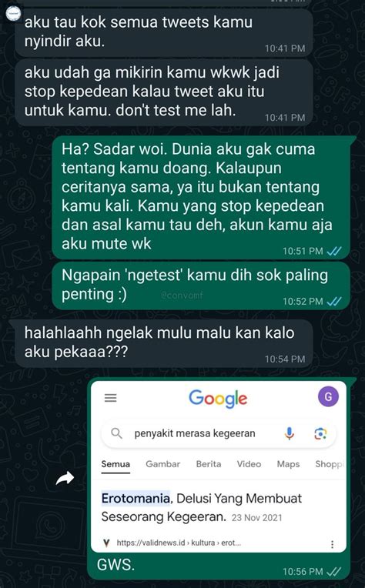Tap the validnews site favicon
The height and width of the screenshot is (588, 365).
click(106, 543)
